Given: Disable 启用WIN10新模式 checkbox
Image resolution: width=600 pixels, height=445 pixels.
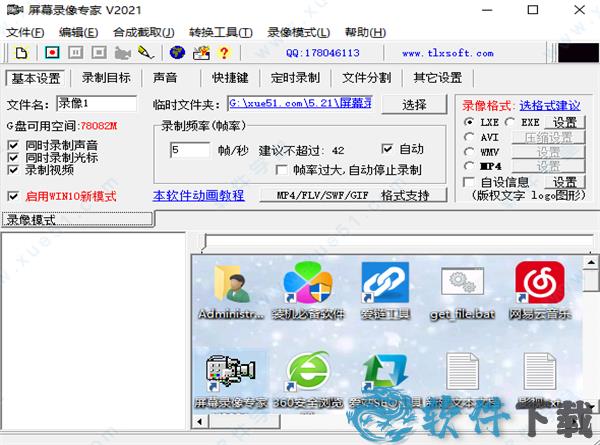Looking at the screenshot, I should pos(13,196).
